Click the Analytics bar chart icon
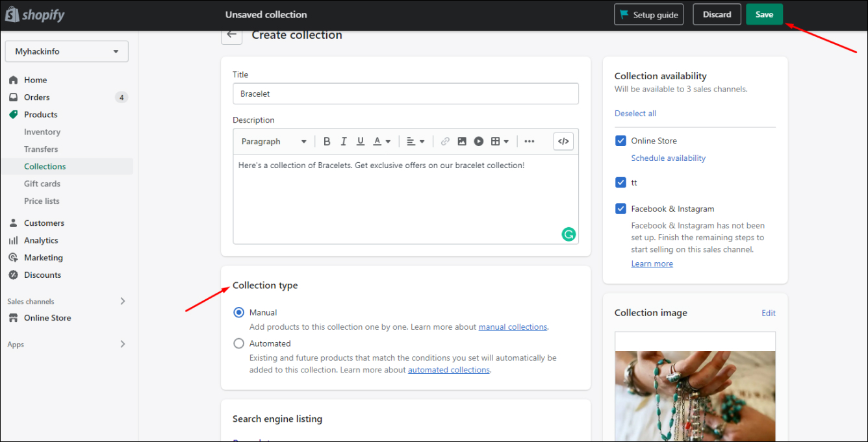The height and width of the screenshot is (442, 868). point(13,240)
